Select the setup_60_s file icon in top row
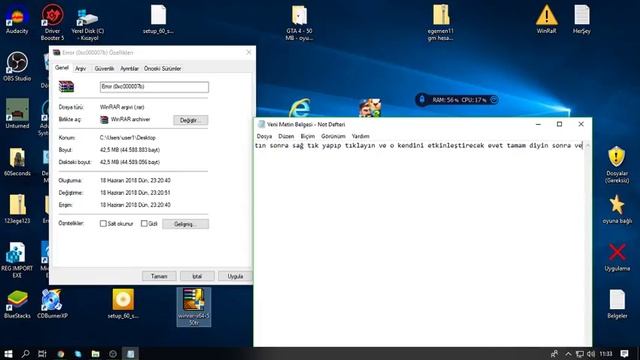The image size is (640, 360). coord(158,19)
